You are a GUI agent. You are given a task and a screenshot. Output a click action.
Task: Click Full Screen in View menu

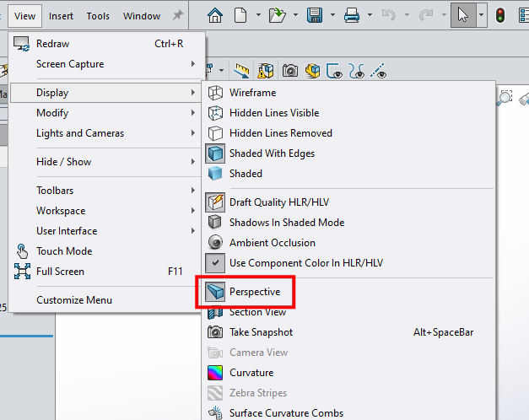pyautogui.click(x=60, y=272)
